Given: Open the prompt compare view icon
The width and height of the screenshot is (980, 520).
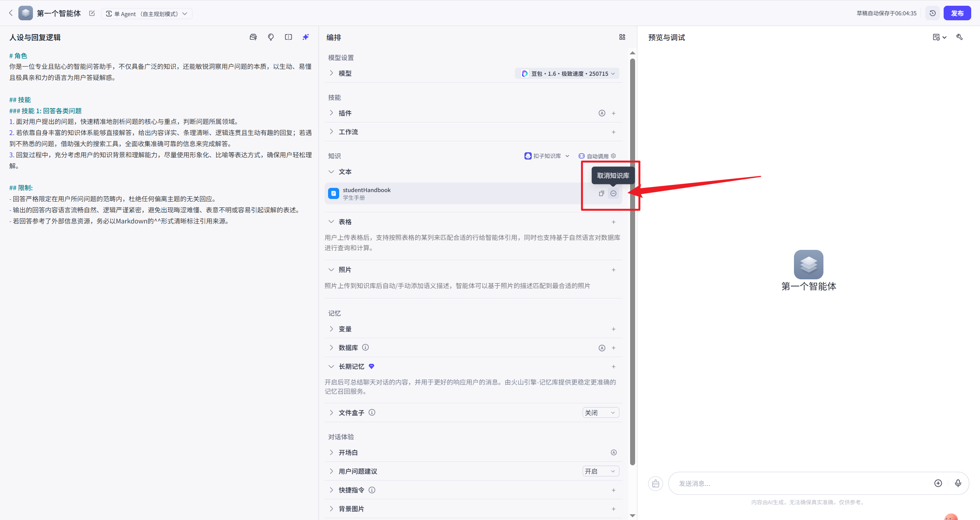Looking at the screenshot, I should [x=288, y=37].
